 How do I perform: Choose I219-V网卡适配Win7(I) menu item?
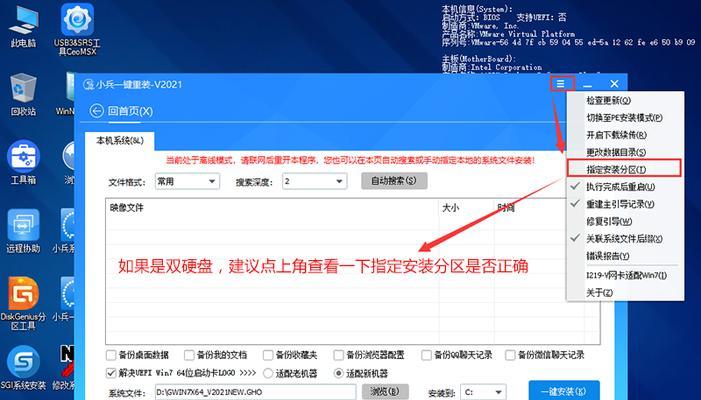coord(625,275)
